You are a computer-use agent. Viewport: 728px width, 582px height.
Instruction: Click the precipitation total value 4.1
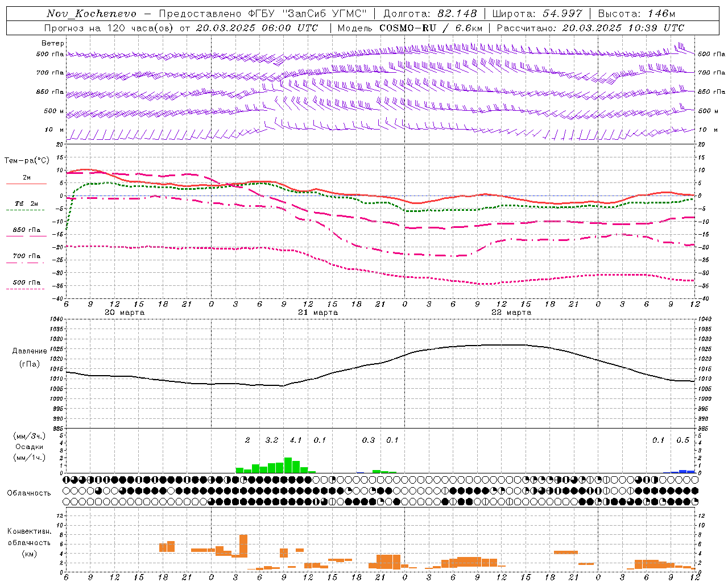296,440
